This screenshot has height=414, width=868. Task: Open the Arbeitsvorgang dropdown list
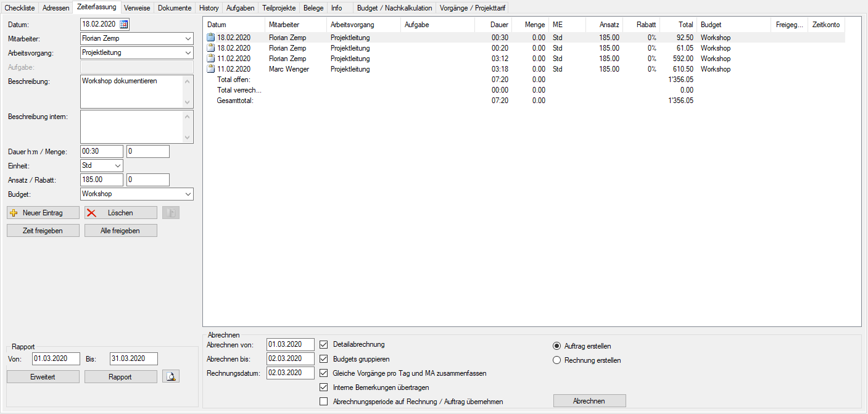188,52
